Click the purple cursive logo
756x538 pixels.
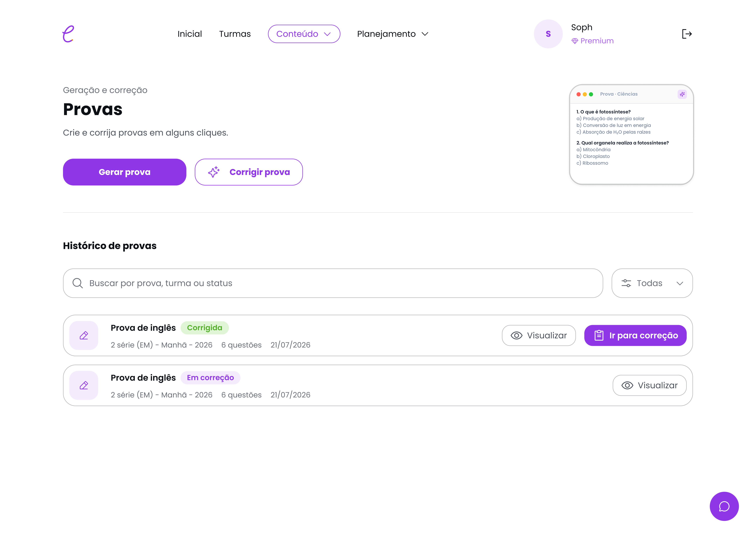coord(69,34)
